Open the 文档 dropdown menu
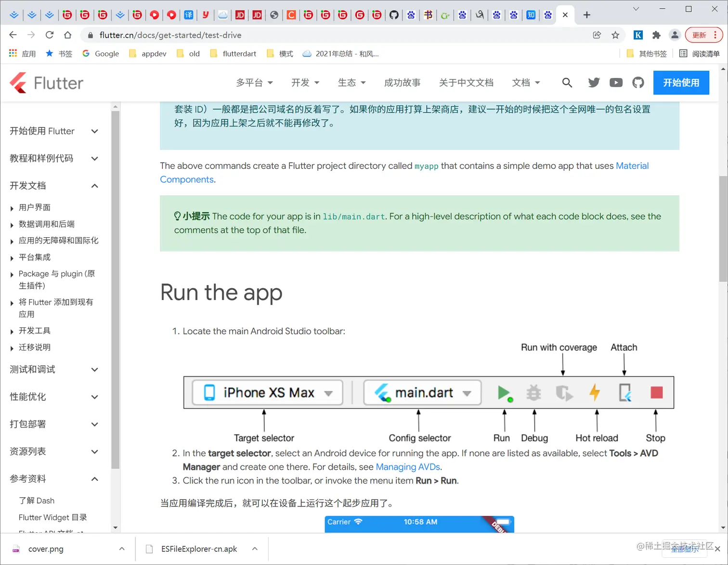This screenshot has height=565, width=728. tap(526, 83)
